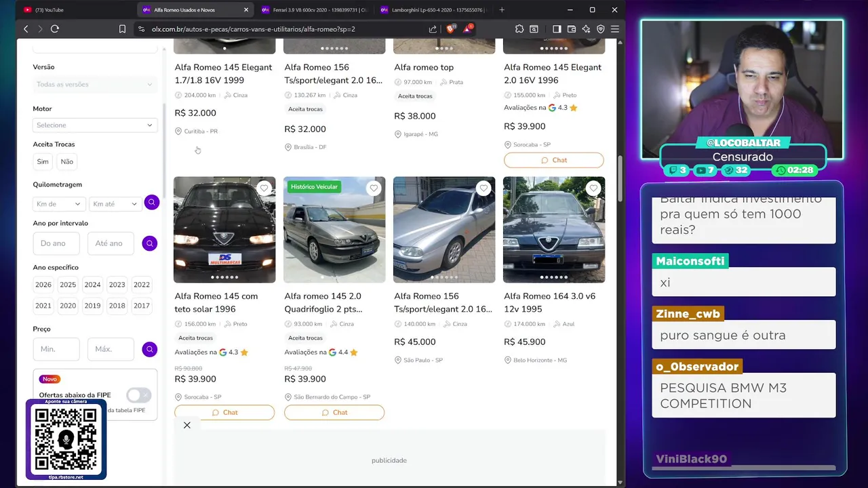The width and height of the screenshot is (868, 488).
Task: Switch to the Ferrari 3.9 V8 600cv tab
Action: (x=313, y=9)
